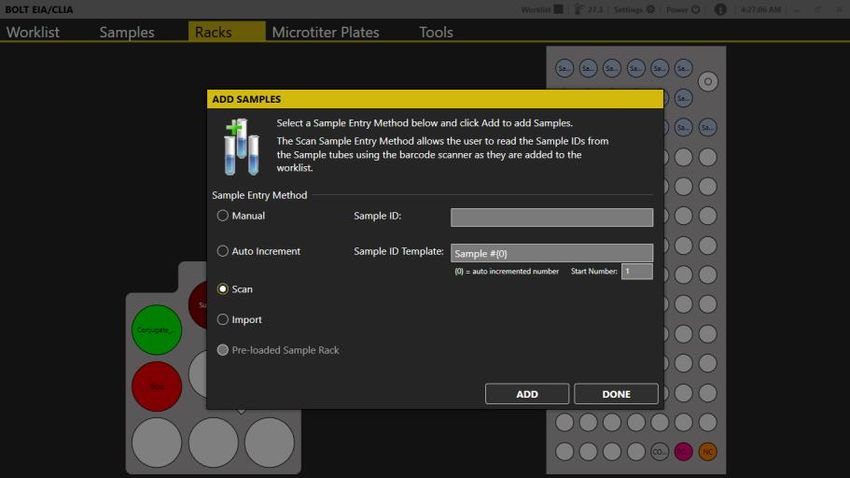Click the temperature indicator in top bar
This screenshot has height=478, width=850.
coord(590,10)
